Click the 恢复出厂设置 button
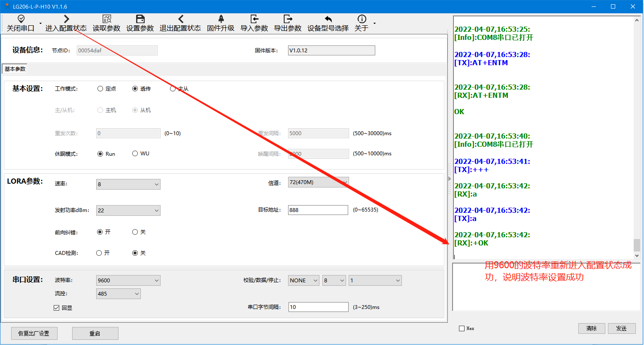 34,333
